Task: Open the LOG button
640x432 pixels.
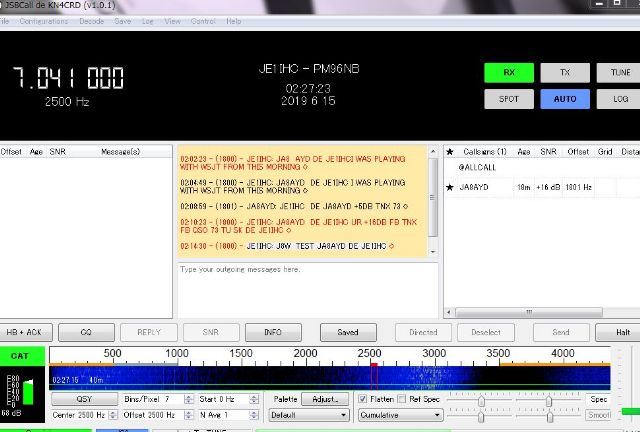Action: click(620, 99)
